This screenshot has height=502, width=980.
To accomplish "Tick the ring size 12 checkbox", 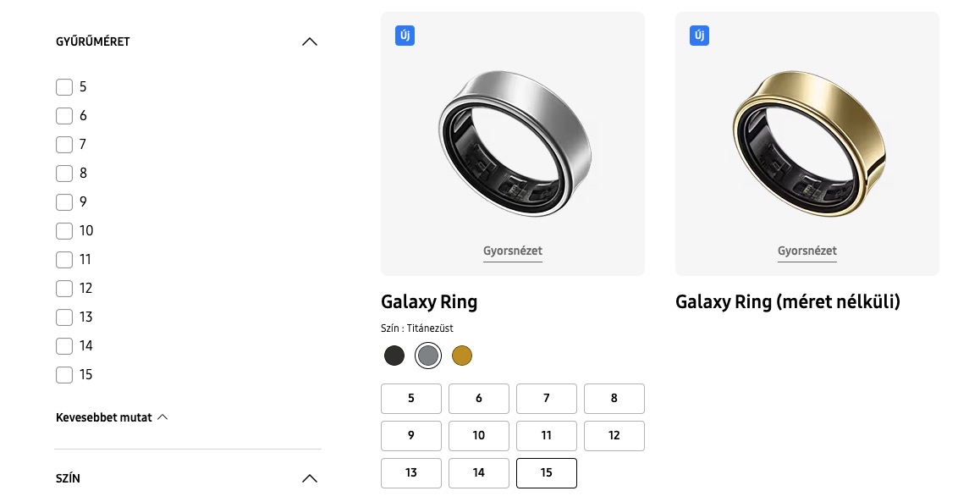I will tap(64, 289).
